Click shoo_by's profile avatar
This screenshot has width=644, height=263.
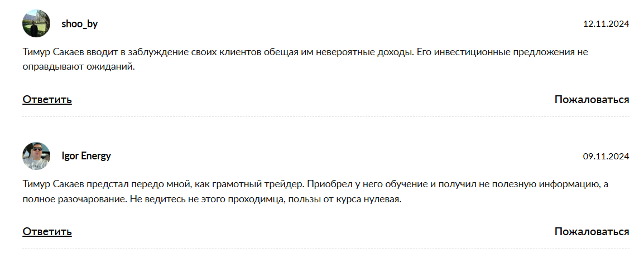click(36, 24)
